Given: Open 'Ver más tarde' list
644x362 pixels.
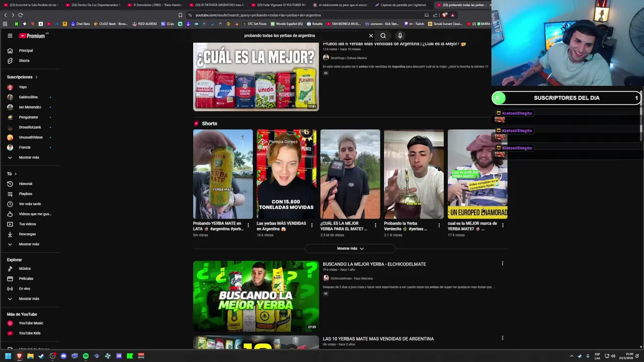Looking at the screenshot, I should [x=30, y=204].
